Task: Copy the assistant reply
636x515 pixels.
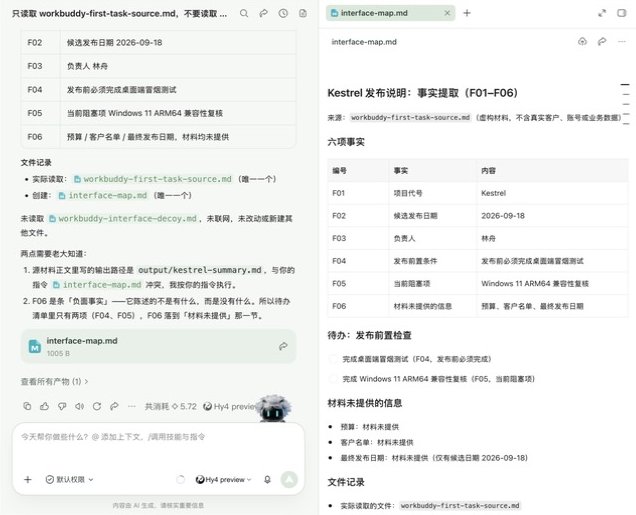Action: tap(27, 406)
